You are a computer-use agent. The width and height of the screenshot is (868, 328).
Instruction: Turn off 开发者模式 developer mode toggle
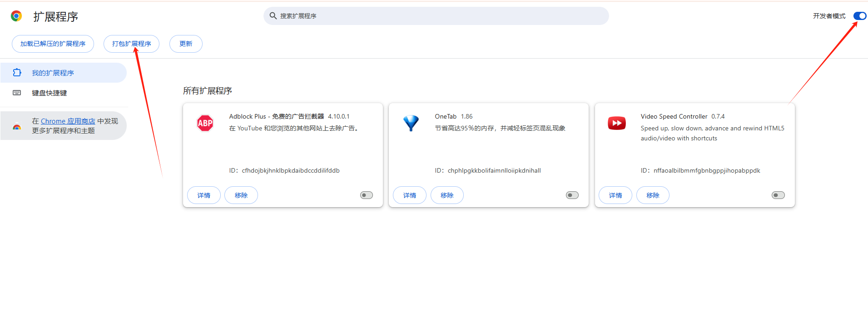[x=860, y=16]
